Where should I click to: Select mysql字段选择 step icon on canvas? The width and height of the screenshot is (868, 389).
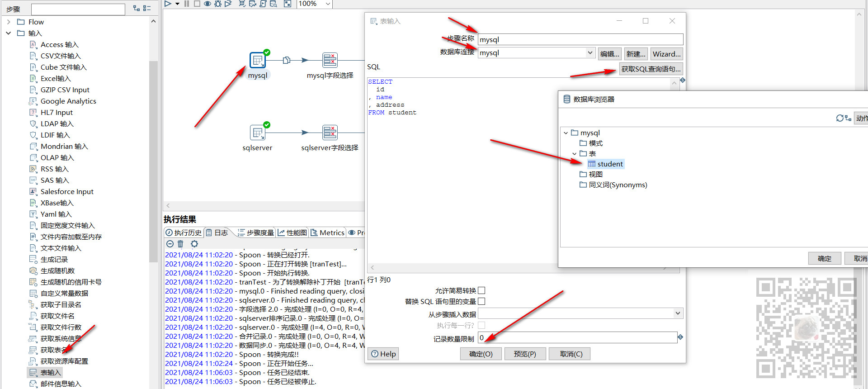[x=330, y=60]
